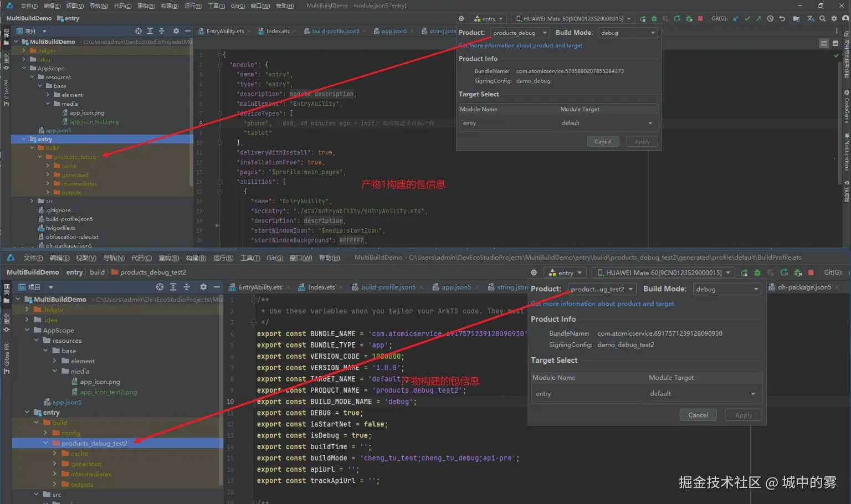Click Notifications tool window strip in upper window
Viewport: 851px width, 504px height.
tap(847, 152)
